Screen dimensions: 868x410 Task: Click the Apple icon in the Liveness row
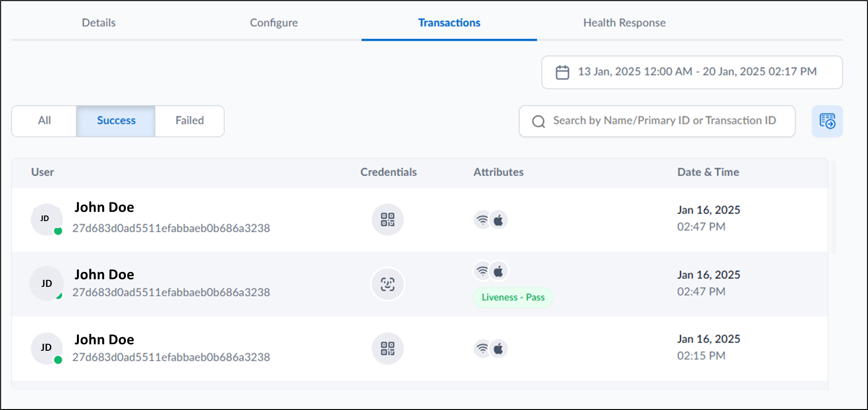(498, 271)
